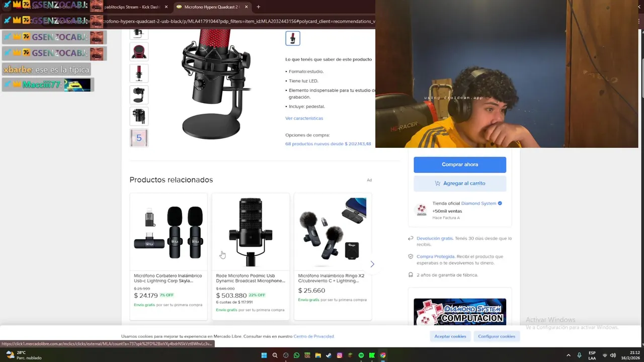
Task: Click the Compra Protegida shield icon
Action: (411, 256)
